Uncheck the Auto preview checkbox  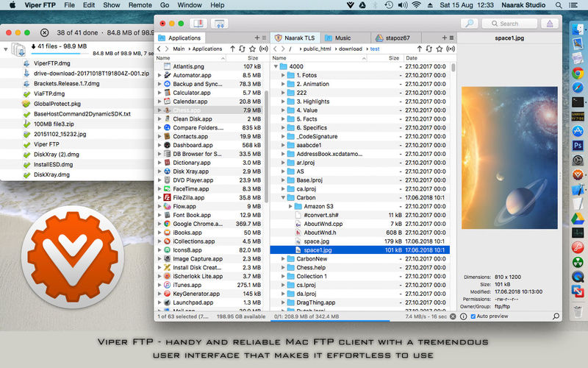pos(472,316)
